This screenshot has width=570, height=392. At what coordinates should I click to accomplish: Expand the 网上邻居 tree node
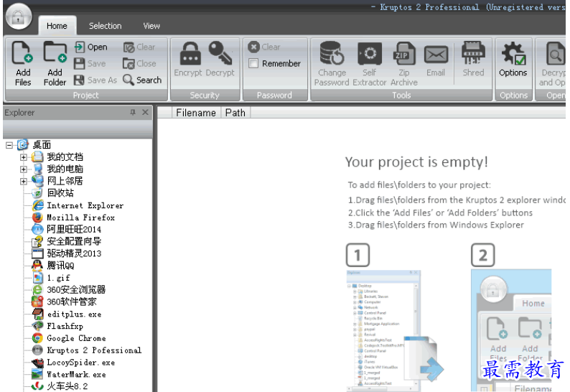tap(23, 181)
